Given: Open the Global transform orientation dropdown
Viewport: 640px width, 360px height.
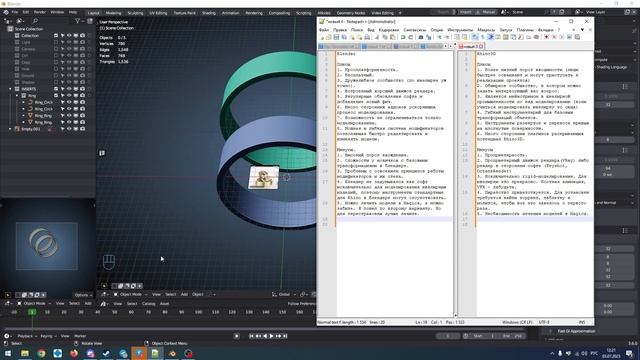Looking at the screenshot, I should (x=283, y=294).
